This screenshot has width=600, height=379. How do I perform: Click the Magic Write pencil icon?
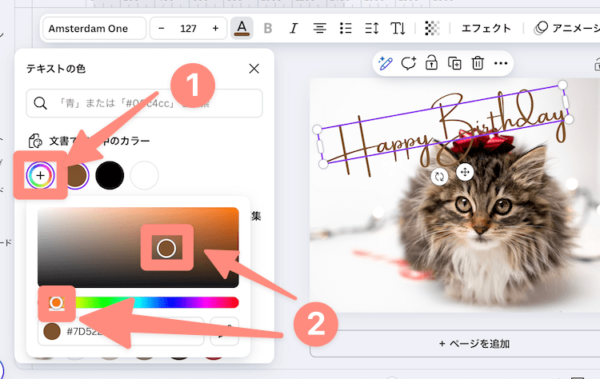(x=385, y=63)
